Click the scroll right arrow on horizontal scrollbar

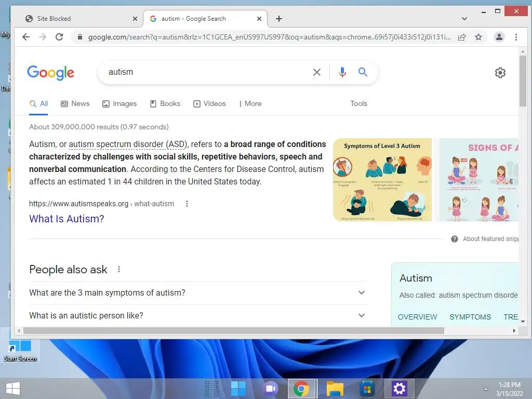tap(514, 330)
